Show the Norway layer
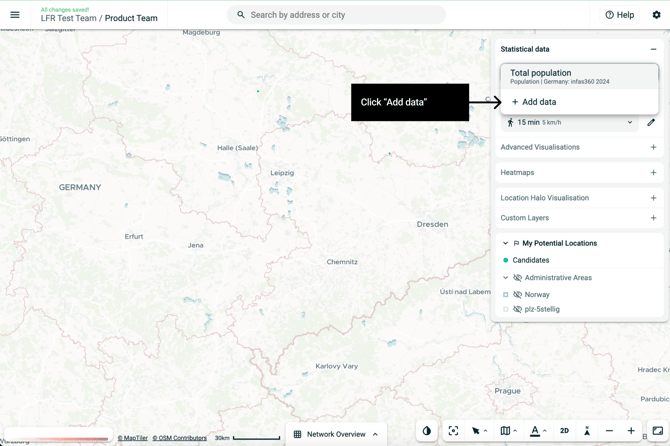Screen dimensions: 670x446 pos(518,295)
